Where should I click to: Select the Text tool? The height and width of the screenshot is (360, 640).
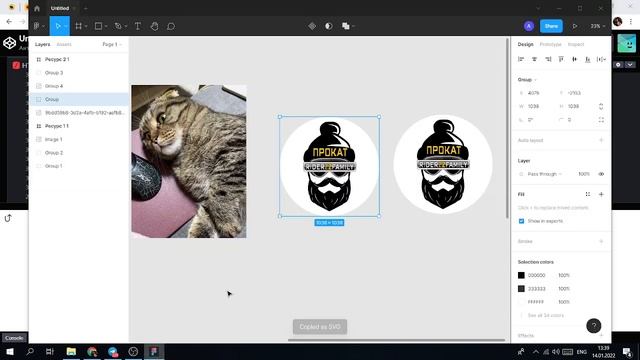138,26
